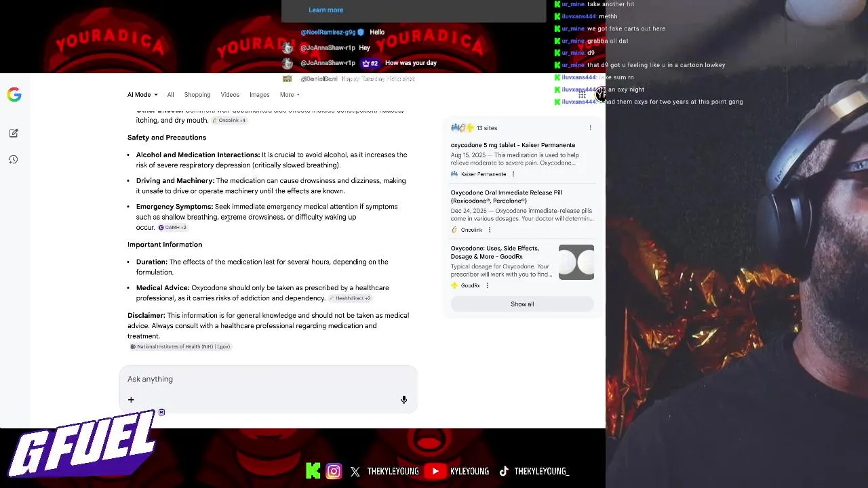Switch to the Videos tab

(x=230, y=95)
